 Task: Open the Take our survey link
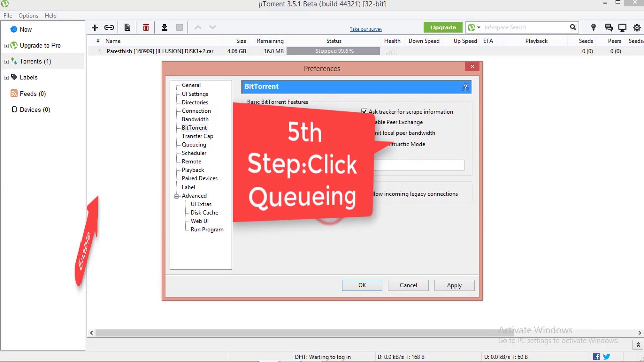point(366,29)
